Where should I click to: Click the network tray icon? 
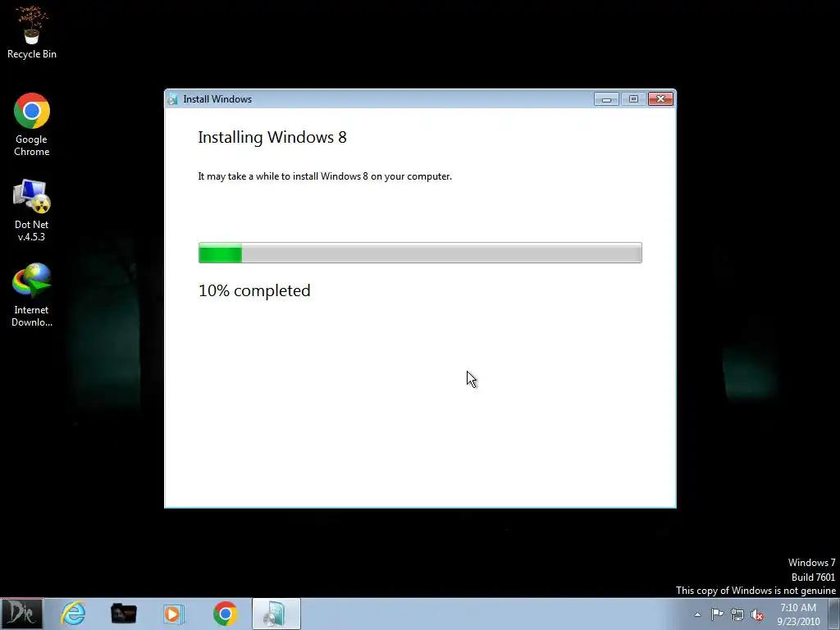point(737,614)
